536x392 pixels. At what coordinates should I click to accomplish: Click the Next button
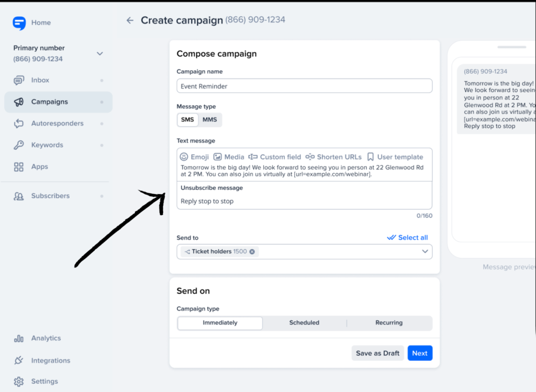pos(420,353)
